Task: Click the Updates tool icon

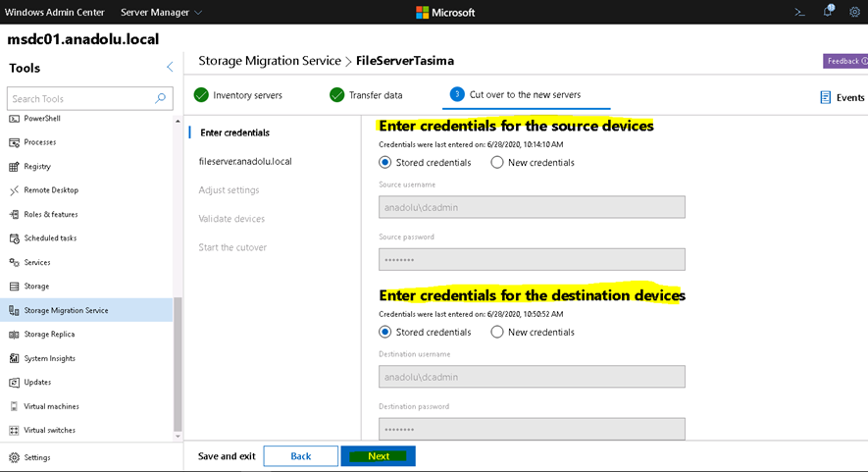Action: 14,383
